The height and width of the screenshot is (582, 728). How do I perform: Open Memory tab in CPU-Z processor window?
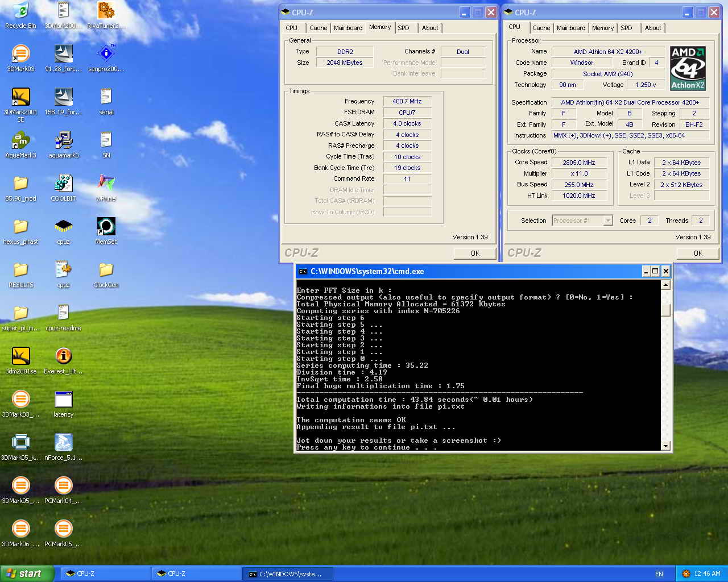[x=603, y=28]
